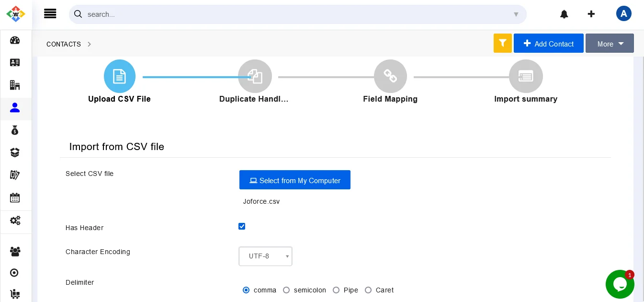Open the UTF-8 Character Encoding dropdown
Screen dimensions: 644x302
tap(266, 256)
